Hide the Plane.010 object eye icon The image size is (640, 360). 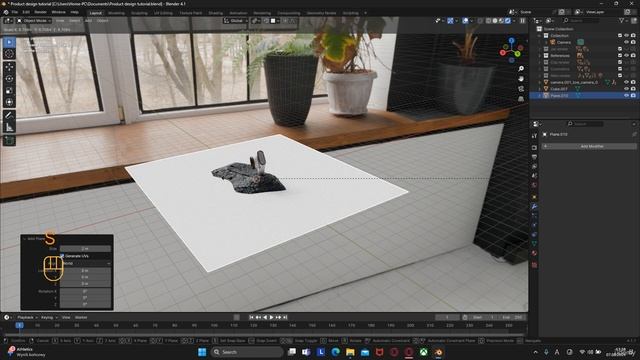[627, 96]
